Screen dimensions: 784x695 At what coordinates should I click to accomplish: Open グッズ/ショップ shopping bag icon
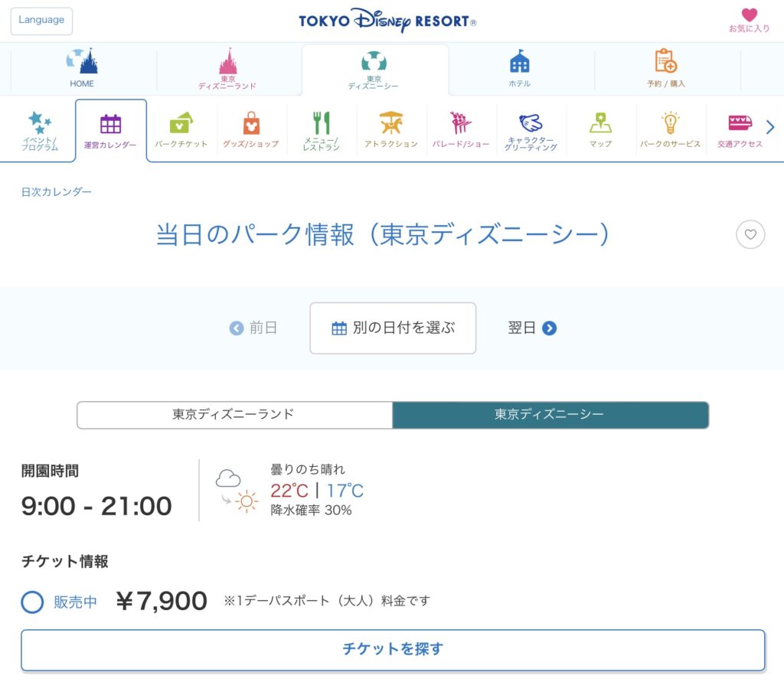[x=251, y=131]
